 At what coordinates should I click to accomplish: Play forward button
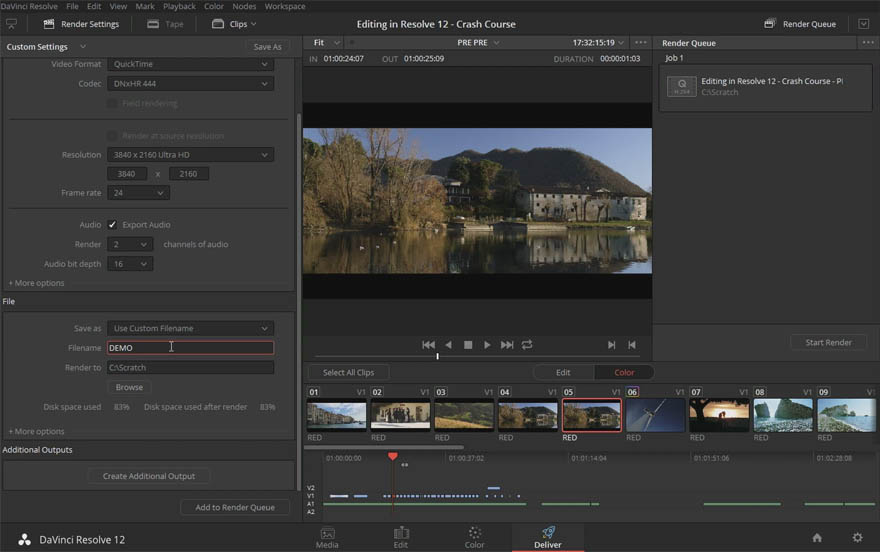(x=487, y=345)
